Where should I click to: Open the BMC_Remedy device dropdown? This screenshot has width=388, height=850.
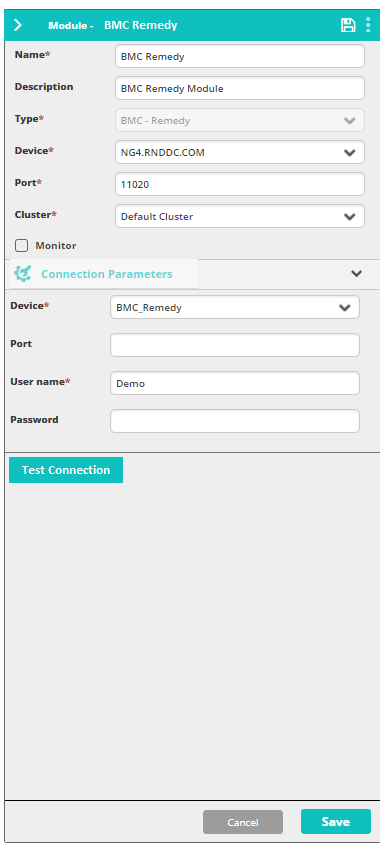(x=235, y=307)
